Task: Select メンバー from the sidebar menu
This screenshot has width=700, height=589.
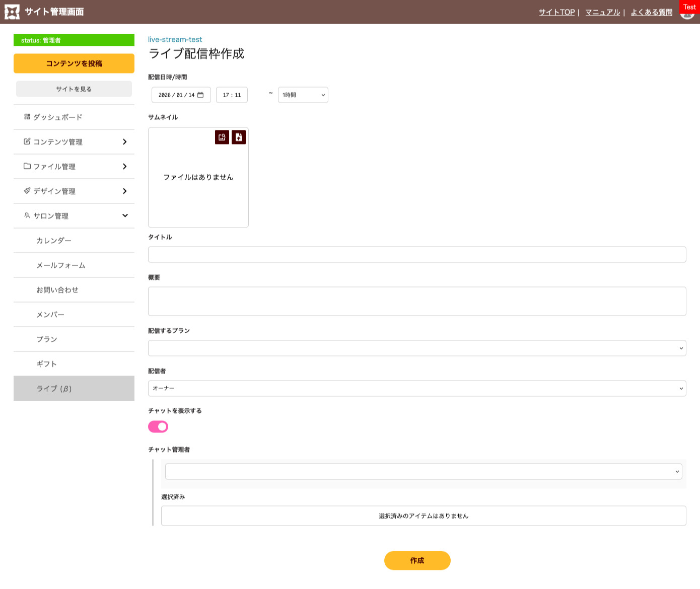Action: pos(50,315)
